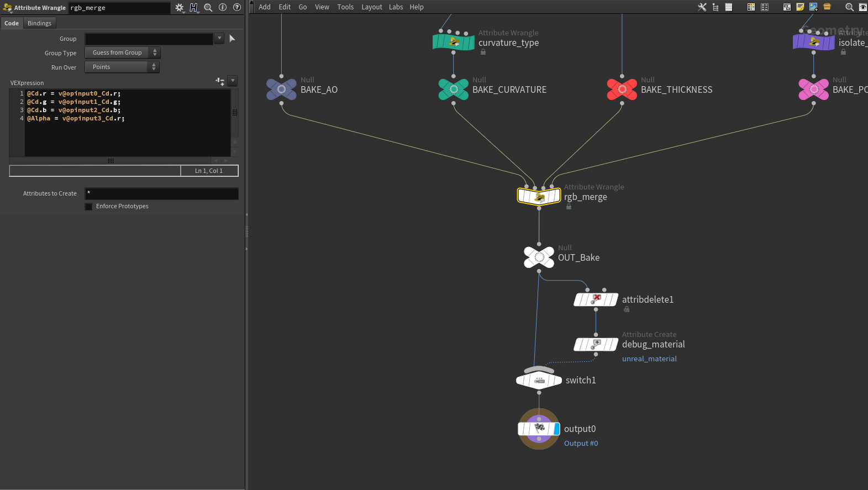Click the parameter search magnifier icon
This screenshot has height=490, width=868.
[x=208, y=8]
